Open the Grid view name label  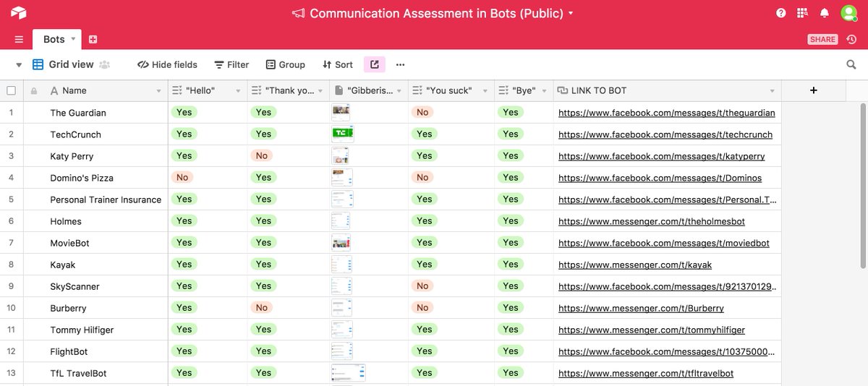click(x=71, y=64)
